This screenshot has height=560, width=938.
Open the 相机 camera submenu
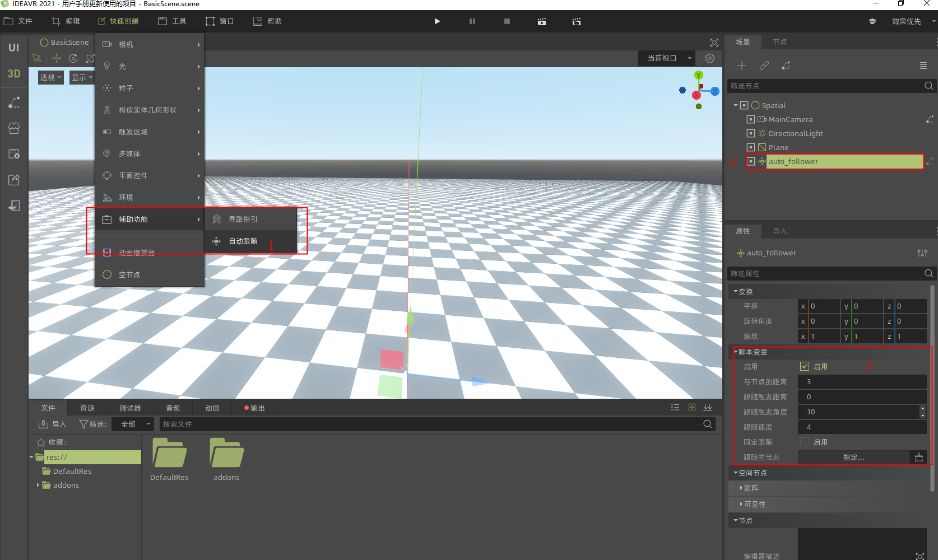pos(150,44)
